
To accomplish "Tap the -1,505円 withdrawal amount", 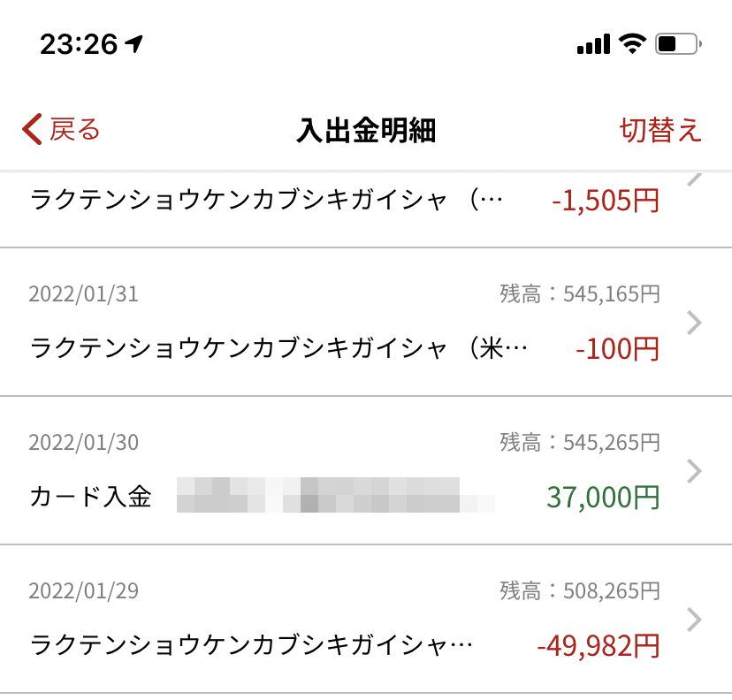I will click(605, 201).
